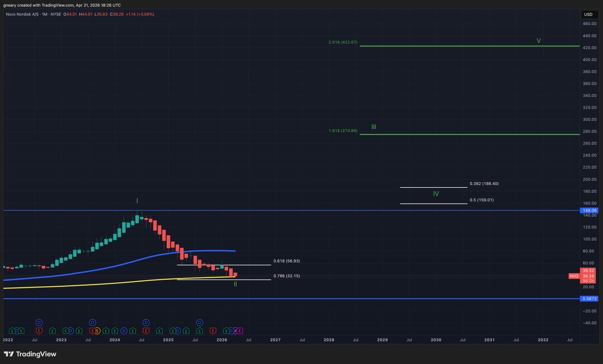Open the USD currency selector
603x364 pixels.
(588, 14)
